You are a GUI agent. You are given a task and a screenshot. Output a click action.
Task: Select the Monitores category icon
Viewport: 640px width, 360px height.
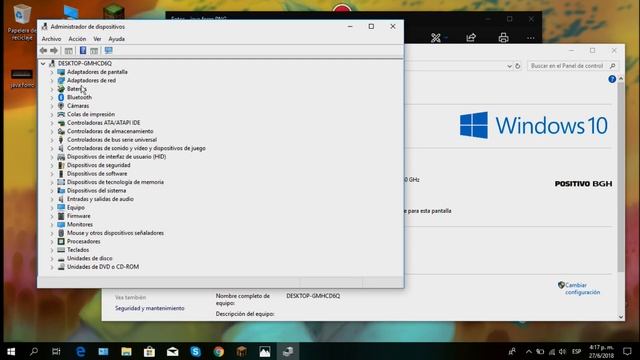point(61,224)
